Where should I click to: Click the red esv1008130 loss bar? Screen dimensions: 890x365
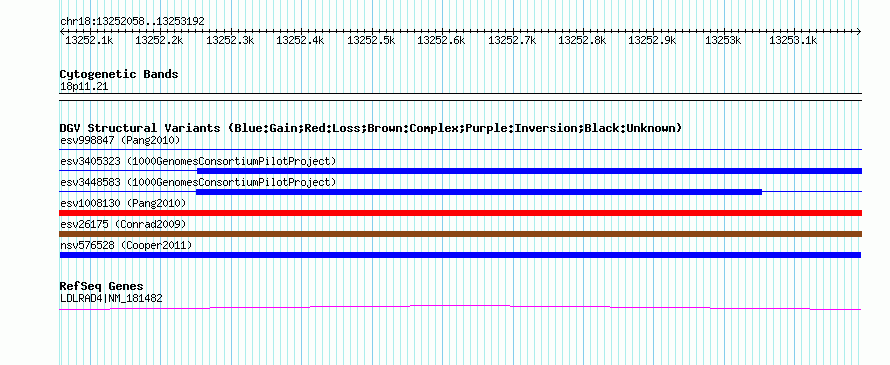[x=461, y=213]
